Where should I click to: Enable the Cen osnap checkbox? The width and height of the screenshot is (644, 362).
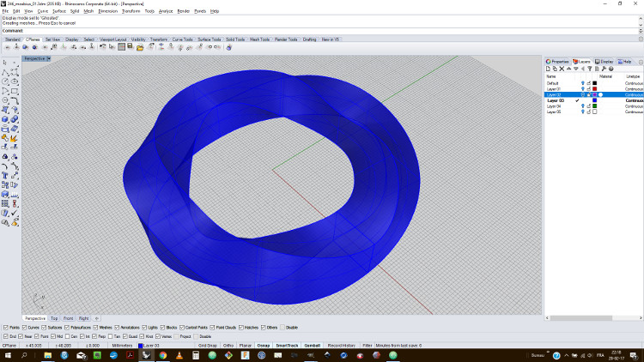(67, 336)
